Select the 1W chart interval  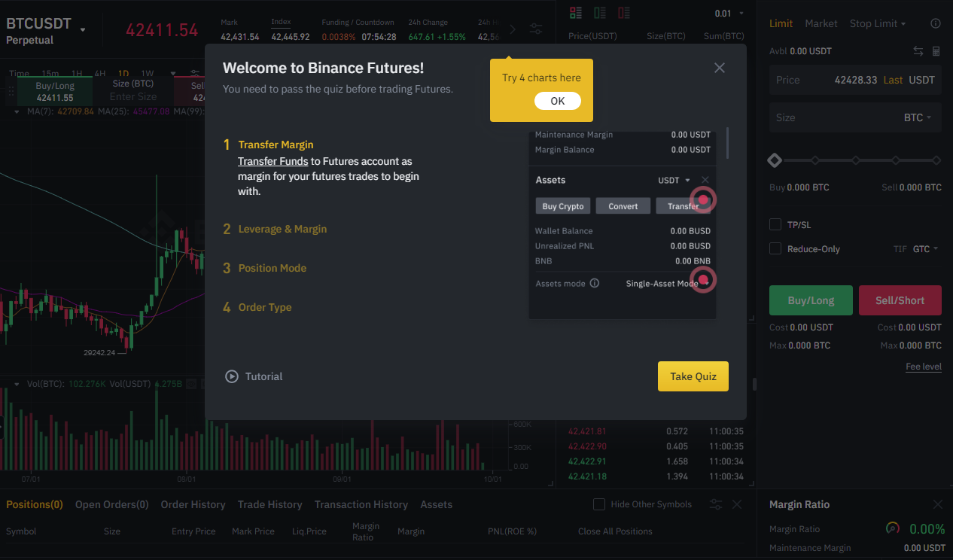[148, 74]
